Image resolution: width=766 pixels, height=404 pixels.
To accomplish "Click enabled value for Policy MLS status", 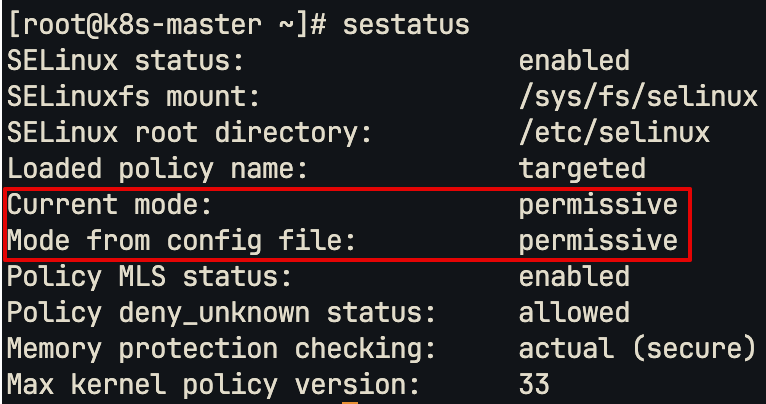I will point(574,276).
